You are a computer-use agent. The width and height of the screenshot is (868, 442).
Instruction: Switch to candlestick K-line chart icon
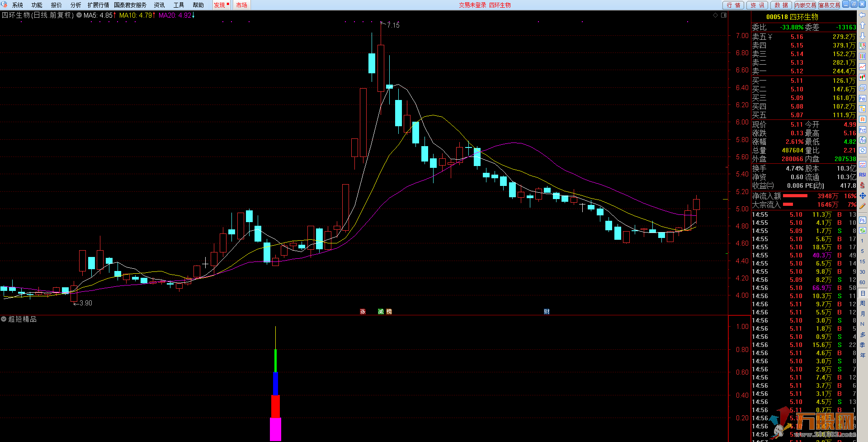coord(863,77)
